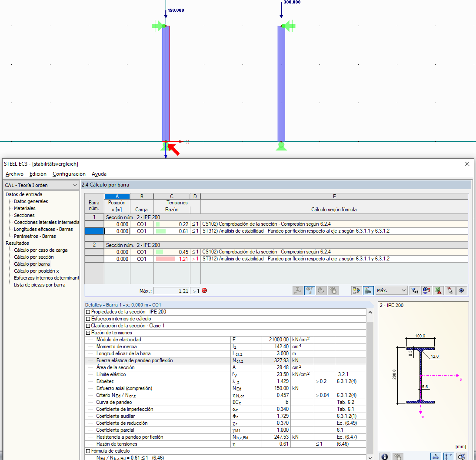Click the greyed eye with drop icon in the results toolbar
The height and width of the screenshot is (460, 476).
[333, 290]
